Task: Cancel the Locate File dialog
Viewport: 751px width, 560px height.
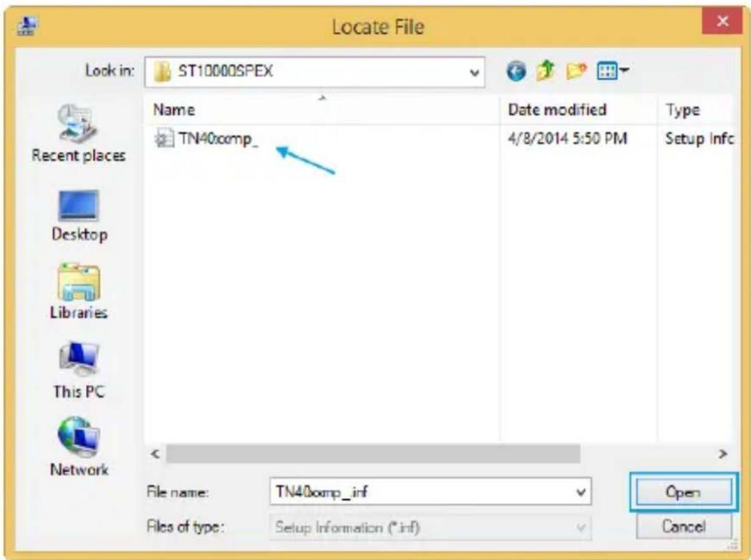Action: [684, 526]
